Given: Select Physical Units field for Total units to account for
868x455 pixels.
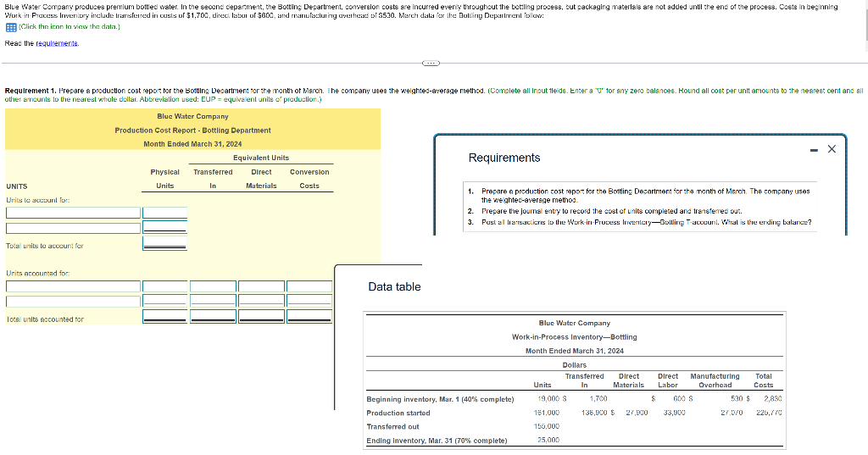Looking at the screenshot, I should point(165,243).
